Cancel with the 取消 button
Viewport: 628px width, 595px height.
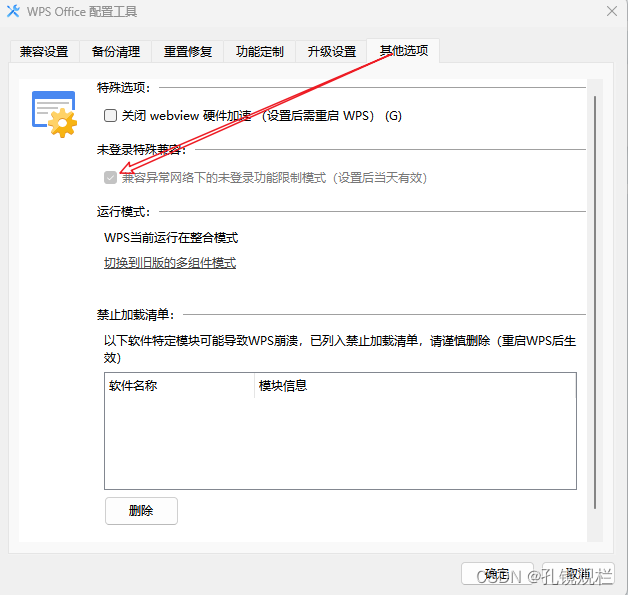pyautogui.click(x=578, y=573)
